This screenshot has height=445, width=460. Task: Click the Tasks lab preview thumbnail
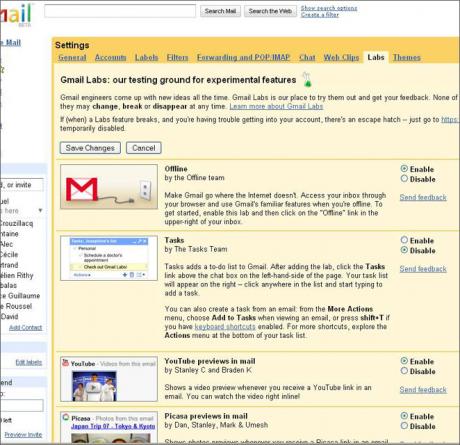[x=109, y=258]
